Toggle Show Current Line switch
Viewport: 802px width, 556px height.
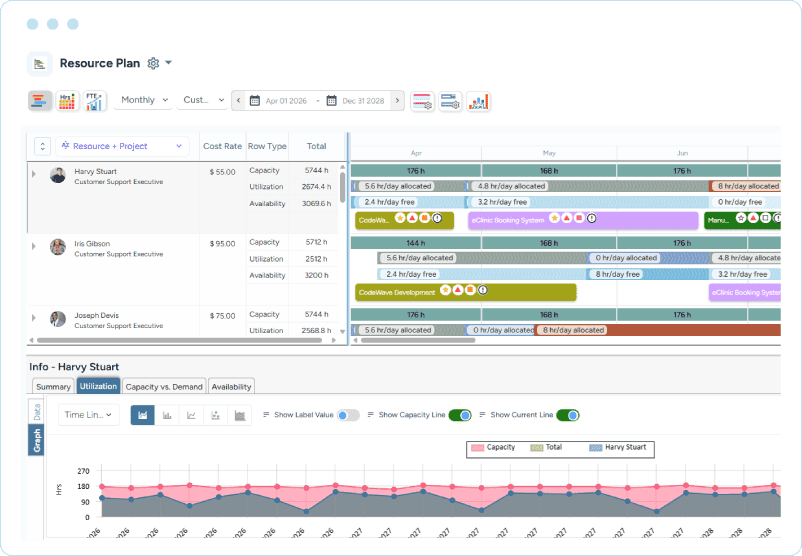click(x=568, y=415)
